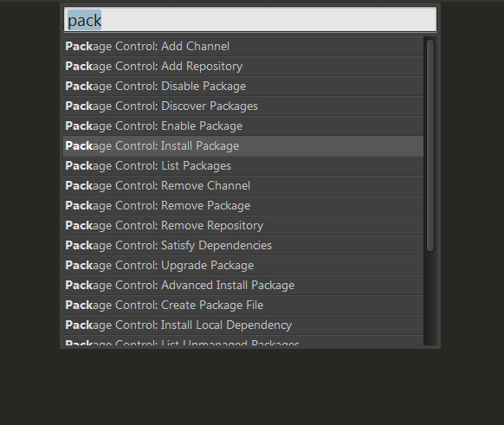Pick Package Control: Create Package File
Viewport: 504px width, 425px height.
243,306
